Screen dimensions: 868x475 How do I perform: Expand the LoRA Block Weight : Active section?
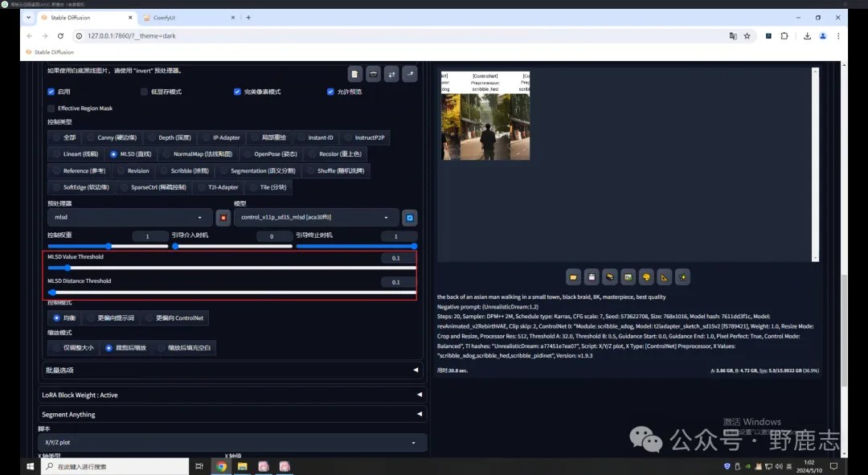point(232,395)
